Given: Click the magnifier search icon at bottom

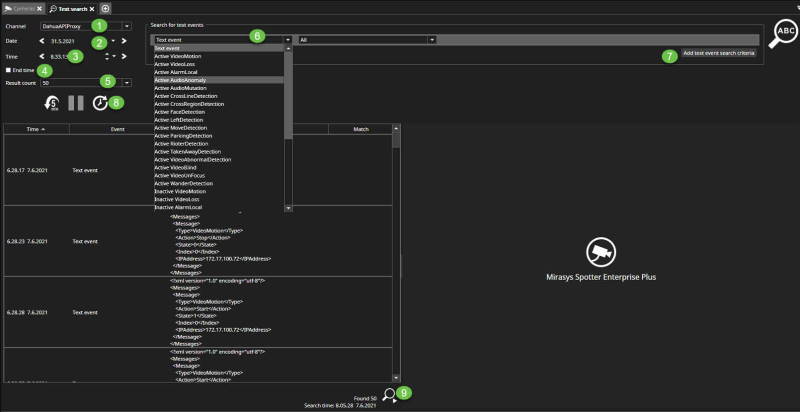Looking at the screenshot, I should coord(389,395).
